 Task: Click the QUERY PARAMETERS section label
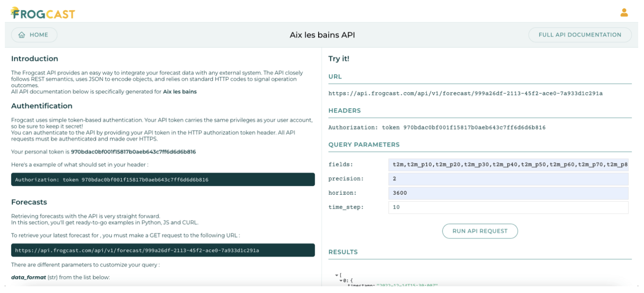[x=364, y=145]
